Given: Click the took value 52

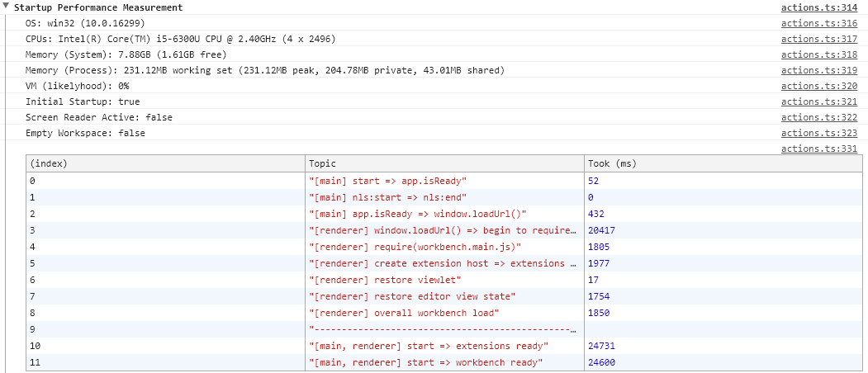Looking at the screenshot, I should pyautogui.click(x=593, y=181).
